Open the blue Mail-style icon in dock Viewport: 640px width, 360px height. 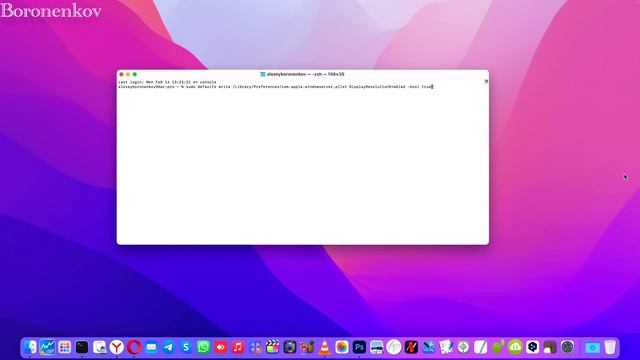pyautogui.click(x=151, y=347)
